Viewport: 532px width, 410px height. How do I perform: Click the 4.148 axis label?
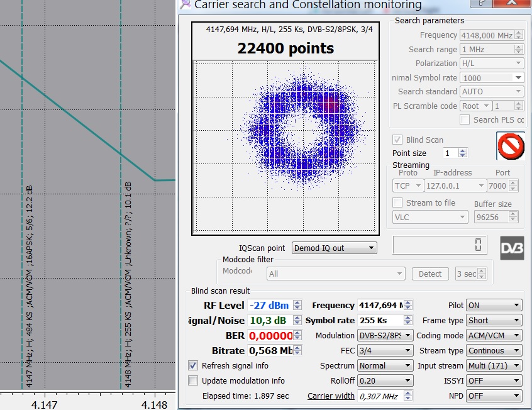(154, 404)
